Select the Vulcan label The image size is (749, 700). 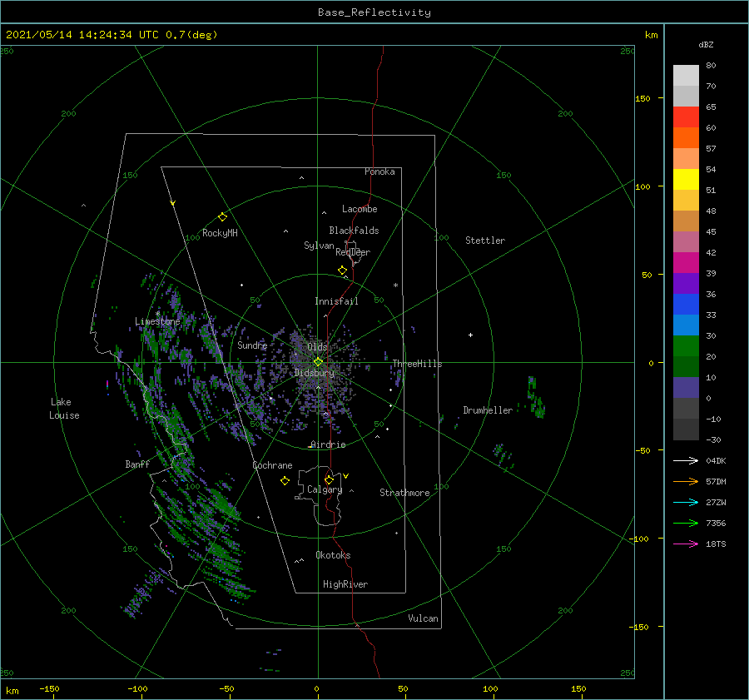point(424,618)
